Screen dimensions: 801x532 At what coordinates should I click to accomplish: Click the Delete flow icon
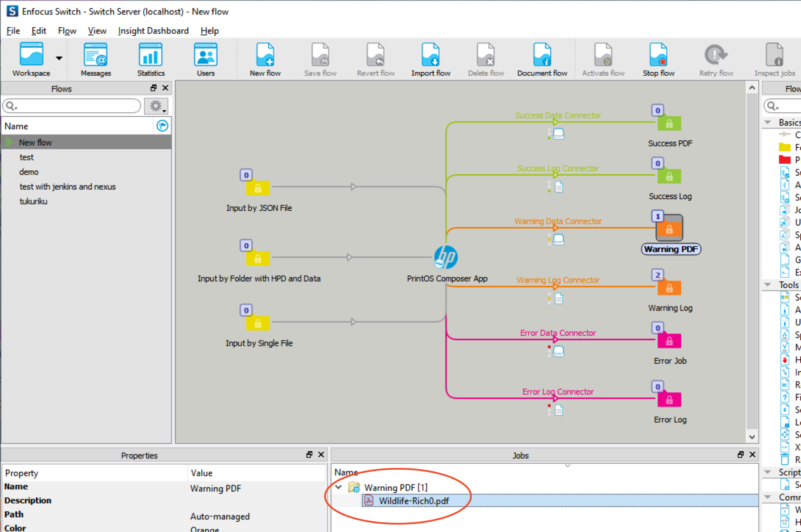[x=485, y=59]
